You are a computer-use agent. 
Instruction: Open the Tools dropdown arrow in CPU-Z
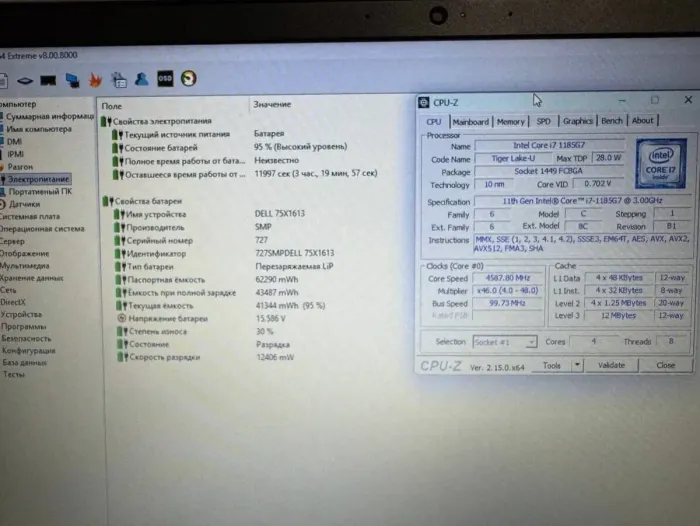click(x=577, y=366)
